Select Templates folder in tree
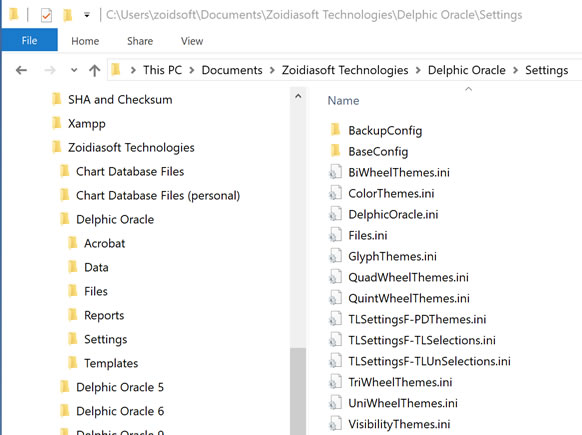 click(111, 363)
